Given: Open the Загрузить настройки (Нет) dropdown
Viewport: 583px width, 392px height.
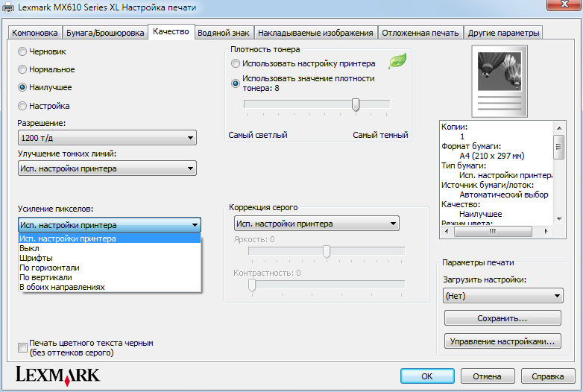Looking at the screenshot, I should [x=503, y=296].
